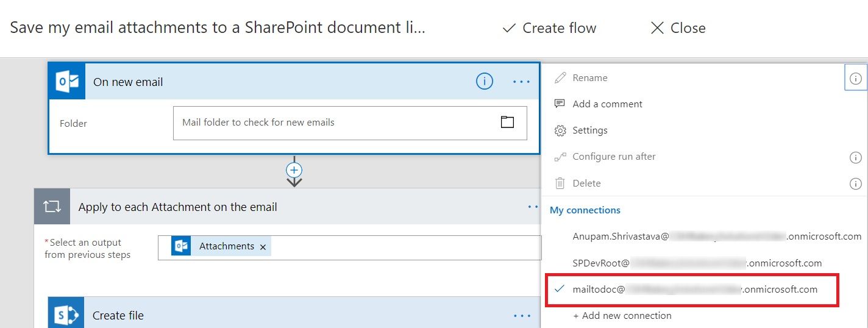Click the plus insert step button
The height and width of the screenshot is (328, 868).
tap(294, 170)
